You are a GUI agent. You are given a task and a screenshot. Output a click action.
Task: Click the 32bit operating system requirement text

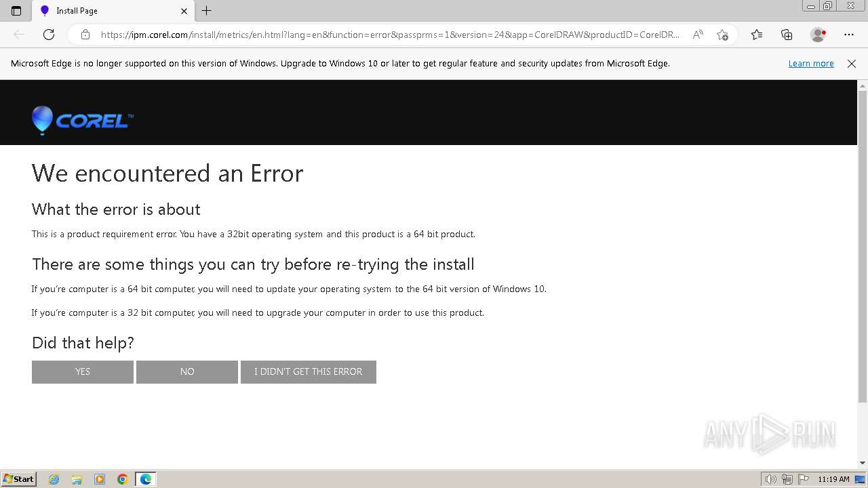[254, 235]
